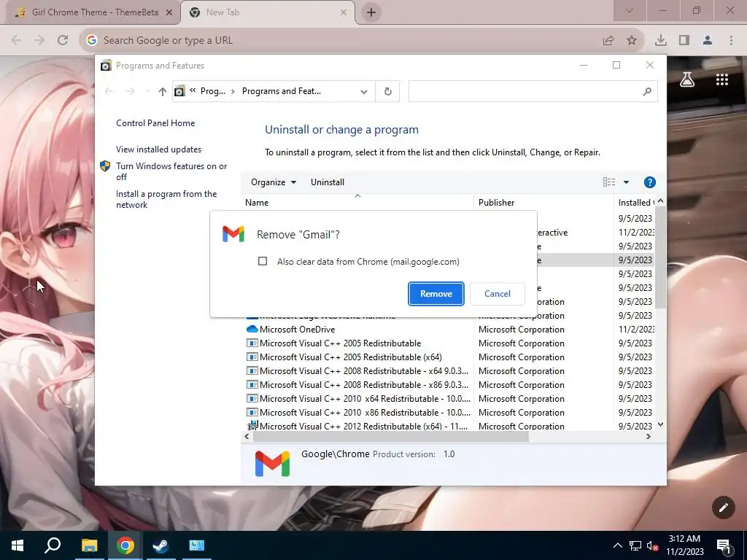Open the view options dropdown arrow
This screenshot has height=560, width=747.
[626, 182]
